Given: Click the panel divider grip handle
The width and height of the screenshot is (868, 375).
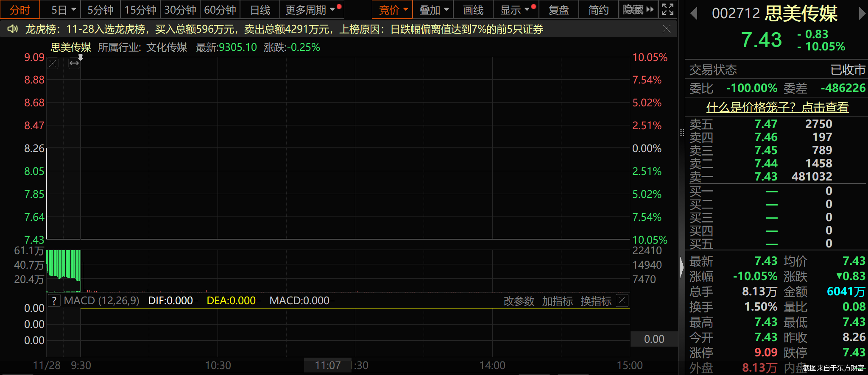Looking at the screenshot, I should [x=682, y=133].
